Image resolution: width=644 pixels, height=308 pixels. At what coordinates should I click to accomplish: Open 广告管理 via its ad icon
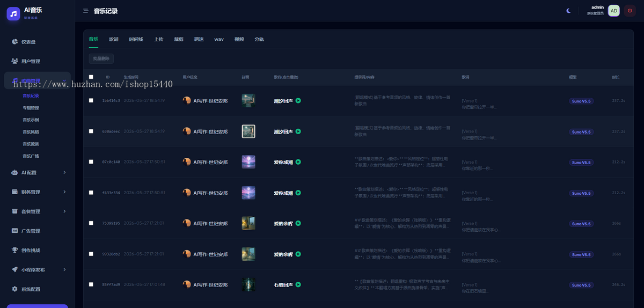pyautogui.click(x=15, y=231)
